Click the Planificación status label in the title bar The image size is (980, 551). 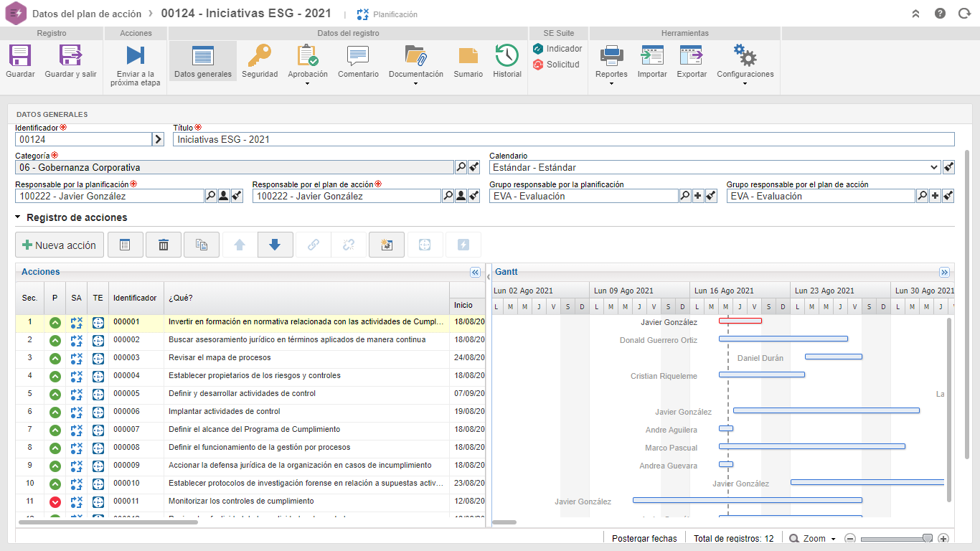click(395, 14)
